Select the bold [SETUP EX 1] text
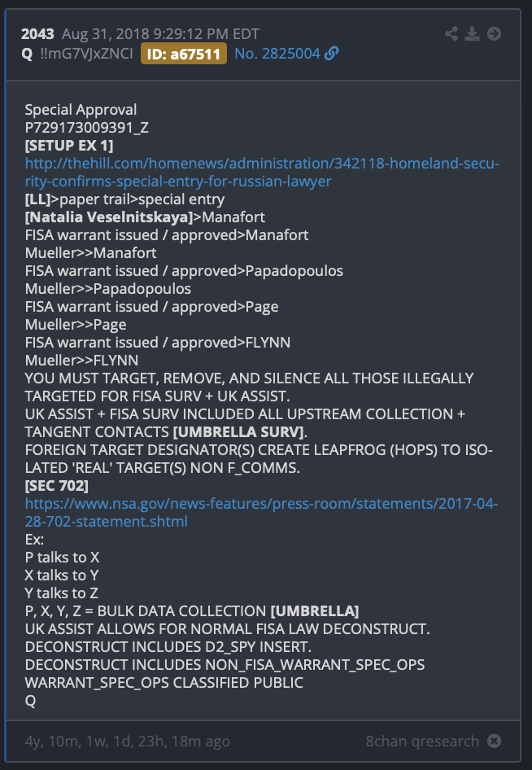The height and width of the screenshot is (770, 532). tap(69, 146)
